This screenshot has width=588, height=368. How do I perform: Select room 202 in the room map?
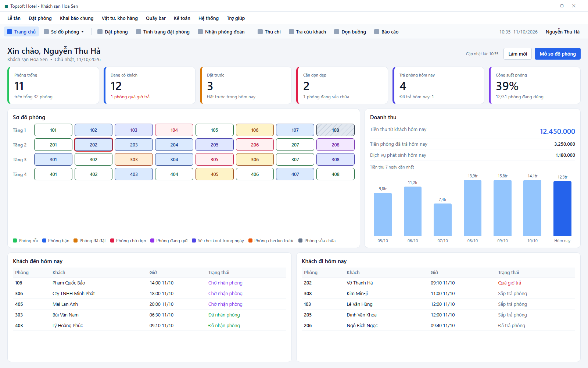coord(93,145)
